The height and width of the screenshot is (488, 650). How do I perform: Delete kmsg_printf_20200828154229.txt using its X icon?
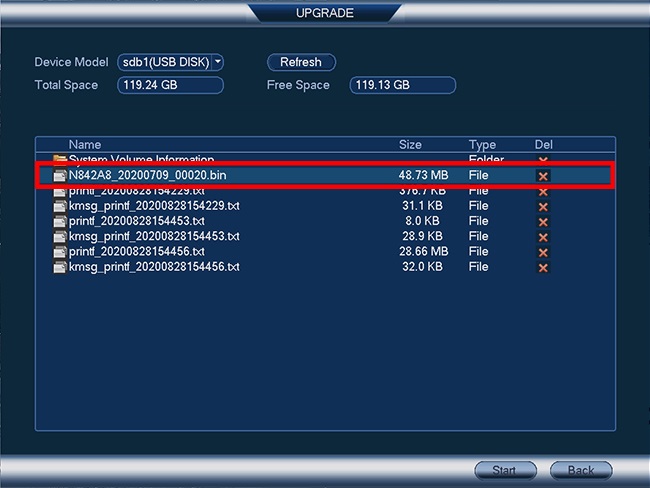coord(543,206)
